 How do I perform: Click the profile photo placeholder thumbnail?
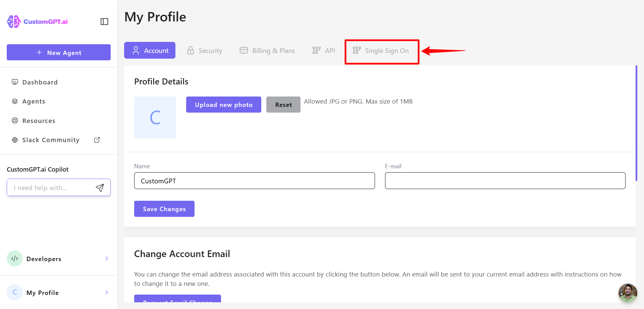[x=155, y=117]
